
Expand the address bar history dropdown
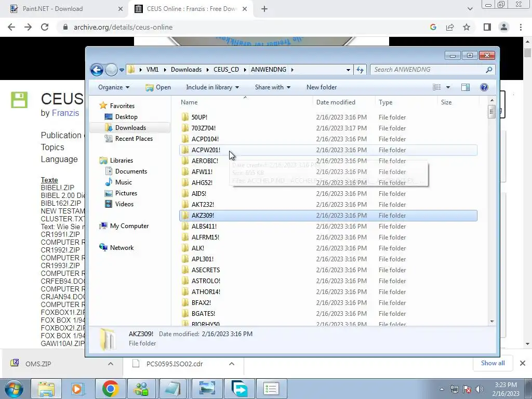(348, 70)
